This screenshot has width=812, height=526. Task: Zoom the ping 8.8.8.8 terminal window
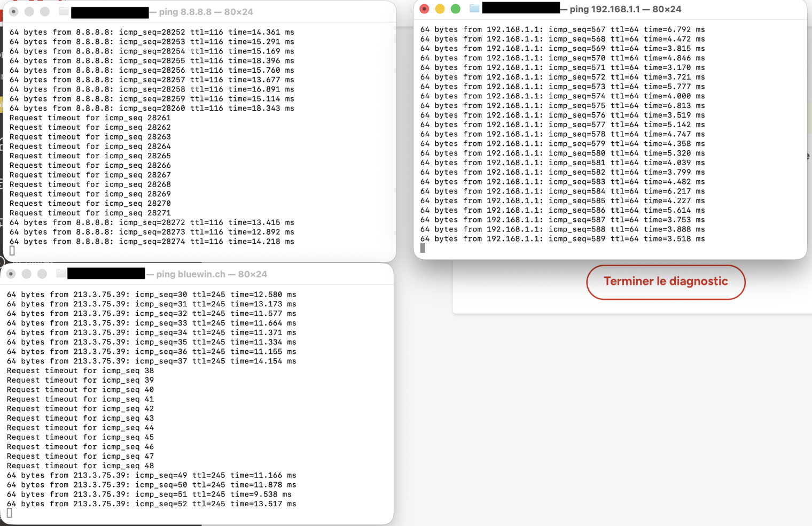point(45,11)
